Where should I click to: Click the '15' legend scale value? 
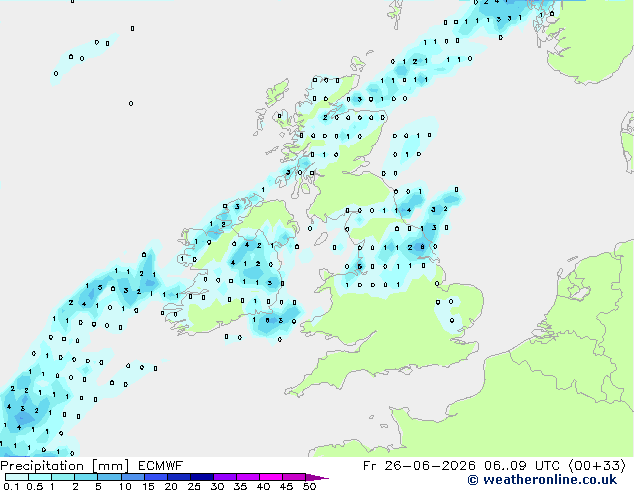click(x=148, y=486)
